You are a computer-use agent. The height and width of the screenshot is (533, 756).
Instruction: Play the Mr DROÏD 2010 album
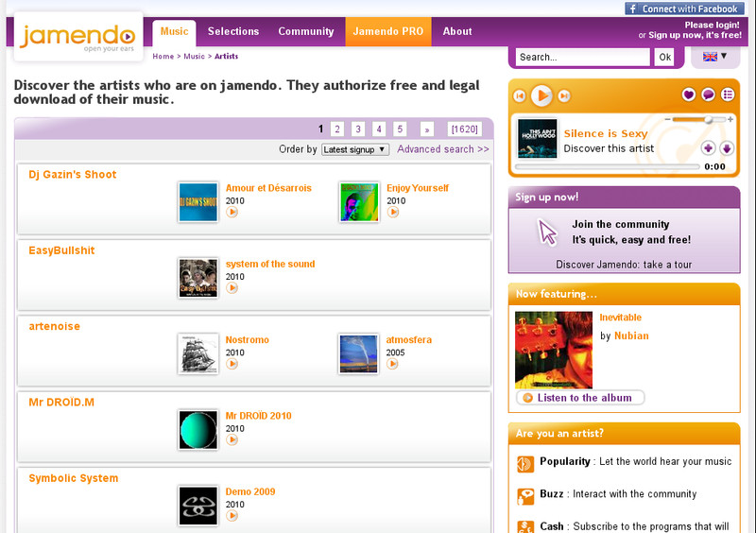[x=232, y=439]
